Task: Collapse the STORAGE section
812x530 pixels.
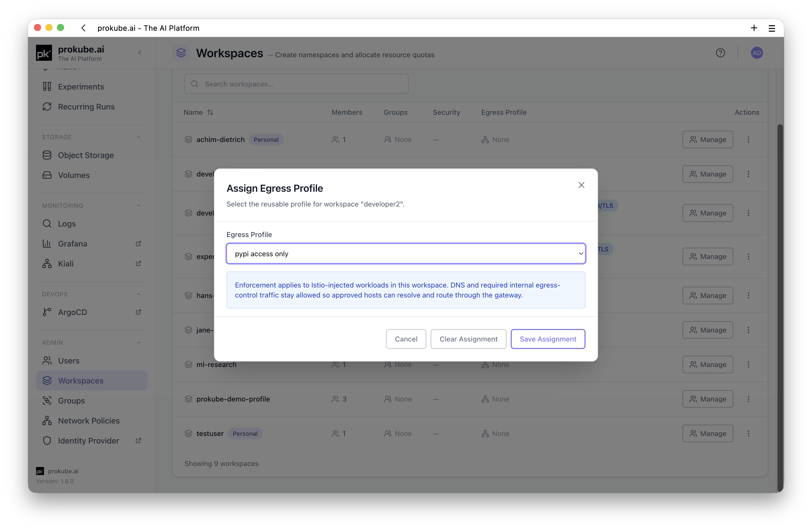Action: point(138,137)
